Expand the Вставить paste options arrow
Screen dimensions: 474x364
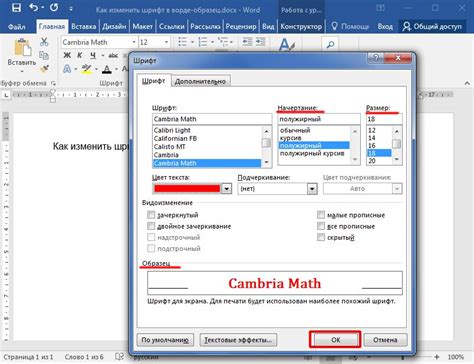(x=22, y=71)
